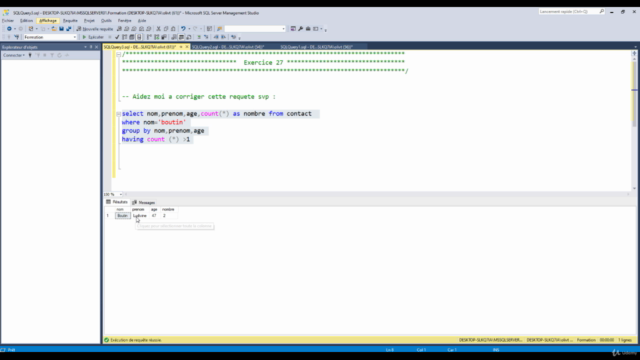Open the Object Explorer window position dropdown arrow
The height and width of the screenshot is (360, 640).
click(85, 47)
